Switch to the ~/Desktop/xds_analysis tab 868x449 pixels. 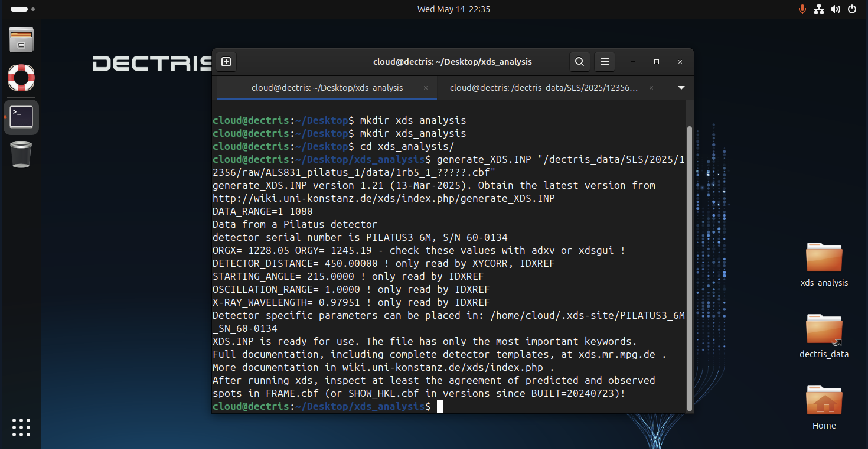click(x=327, y=88)
